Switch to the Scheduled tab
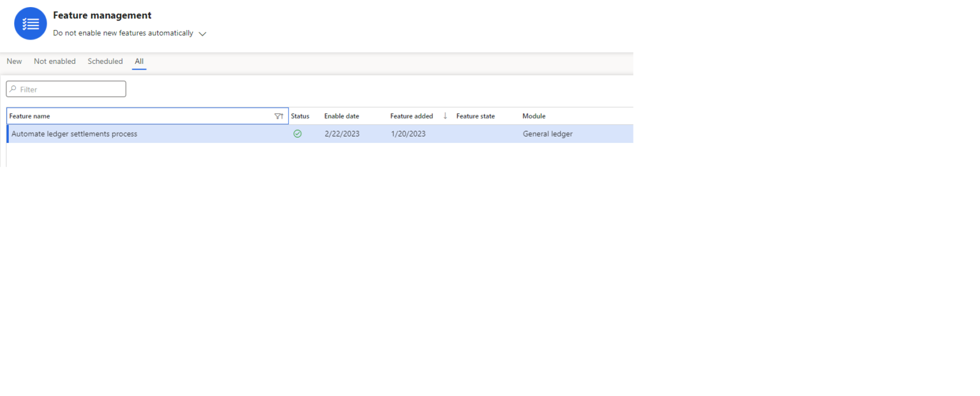 pos(105,61)
